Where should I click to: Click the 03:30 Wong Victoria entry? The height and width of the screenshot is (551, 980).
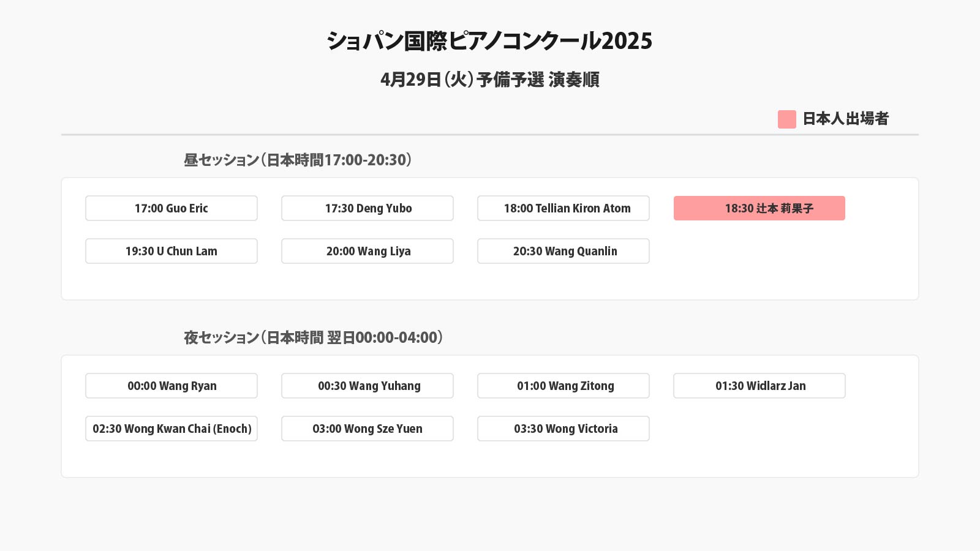click(x=563, y=429)
